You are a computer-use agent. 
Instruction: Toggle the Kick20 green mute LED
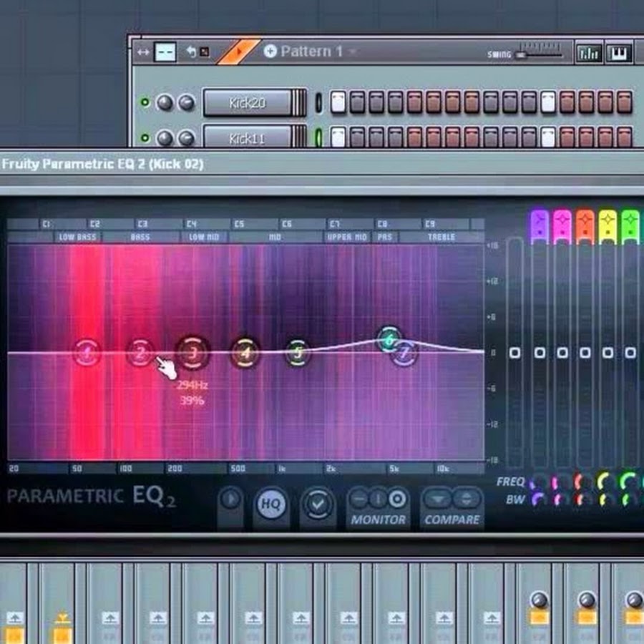click(x=145, y=102)
